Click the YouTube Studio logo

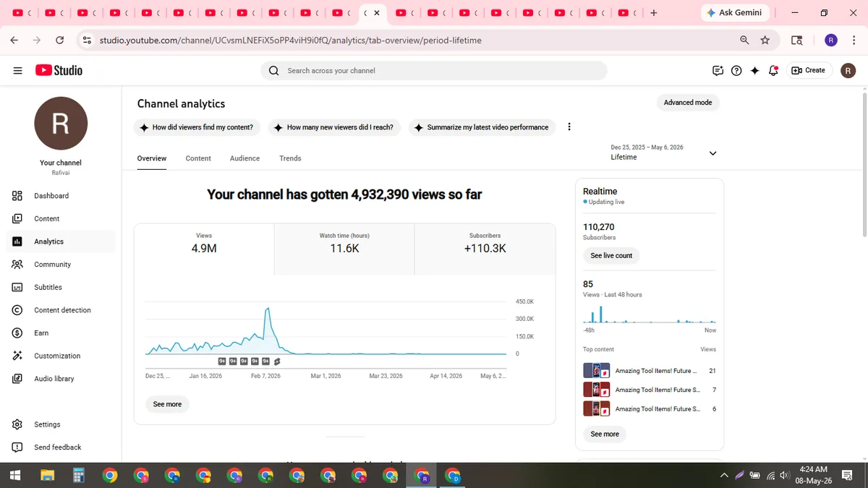(59, 70)
